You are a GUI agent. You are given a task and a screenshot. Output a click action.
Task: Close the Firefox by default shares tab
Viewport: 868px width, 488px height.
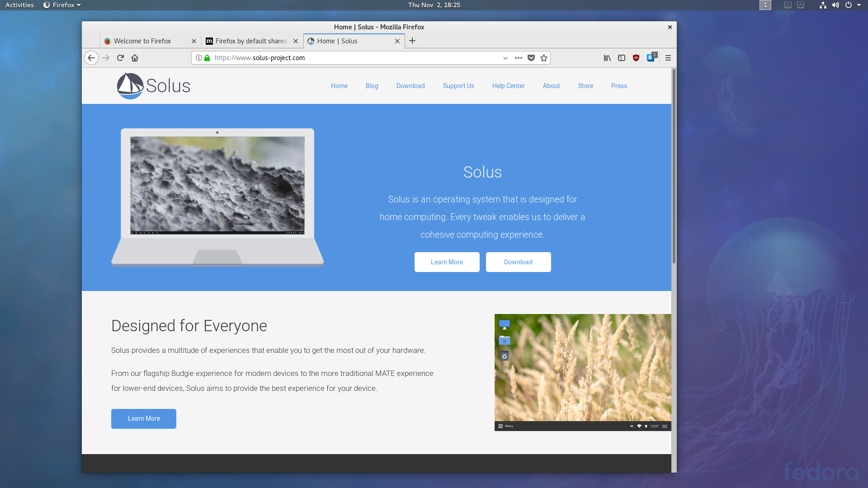[296, 41]
